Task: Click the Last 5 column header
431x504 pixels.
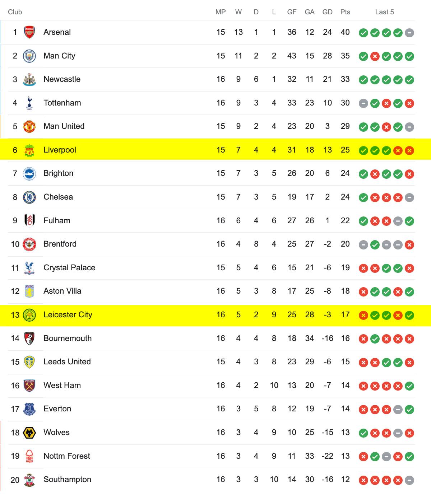Action: (385, 12)
